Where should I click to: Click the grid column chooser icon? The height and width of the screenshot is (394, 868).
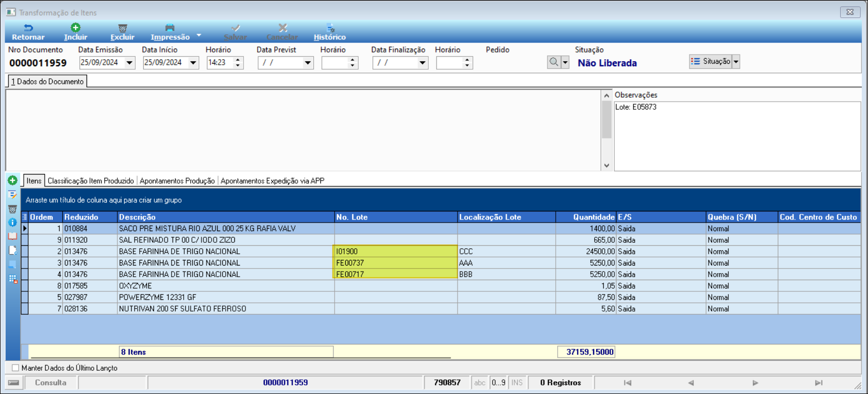[x=24, y=217]
